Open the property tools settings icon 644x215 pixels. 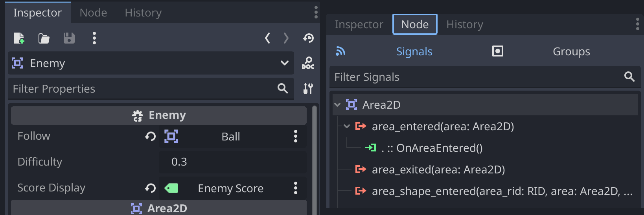click(308, 89)
